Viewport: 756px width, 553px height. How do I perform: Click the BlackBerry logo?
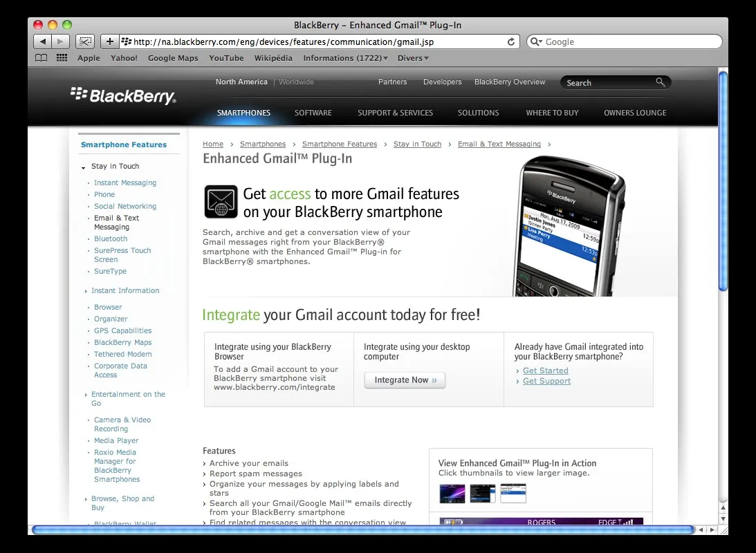click(123, 95)
